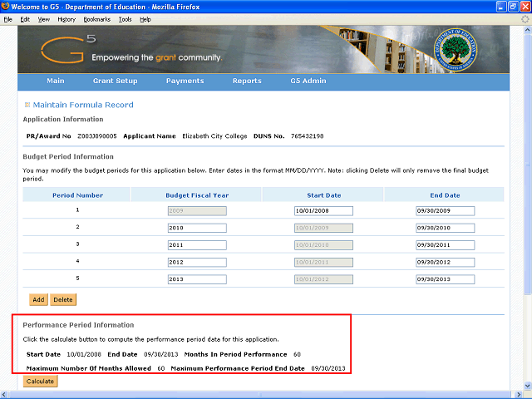532x399 pixels.
Task: Focus the period 1 Start Date field
Action: [x=323, y=210]
